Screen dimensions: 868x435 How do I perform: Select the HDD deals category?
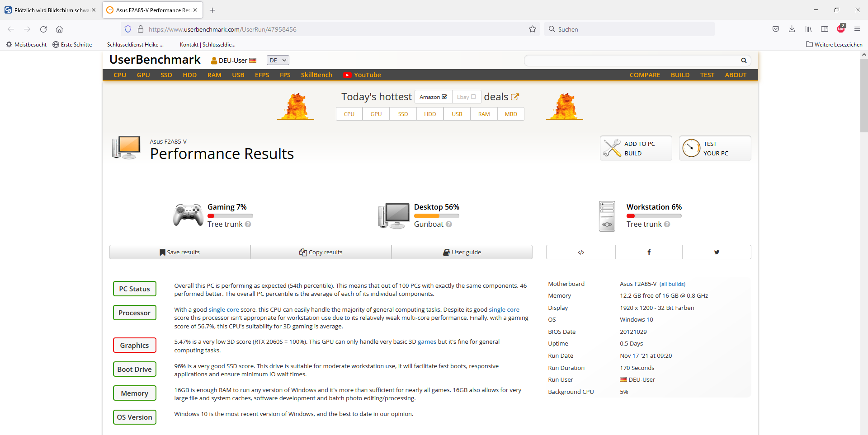(x=430, y=114)
